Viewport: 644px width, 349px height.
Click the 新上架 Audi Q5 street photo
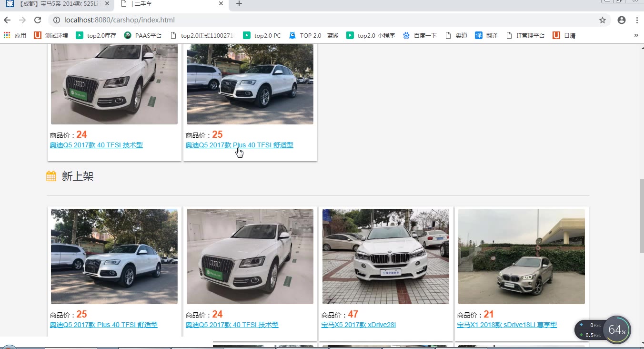(x=114, y=257)
